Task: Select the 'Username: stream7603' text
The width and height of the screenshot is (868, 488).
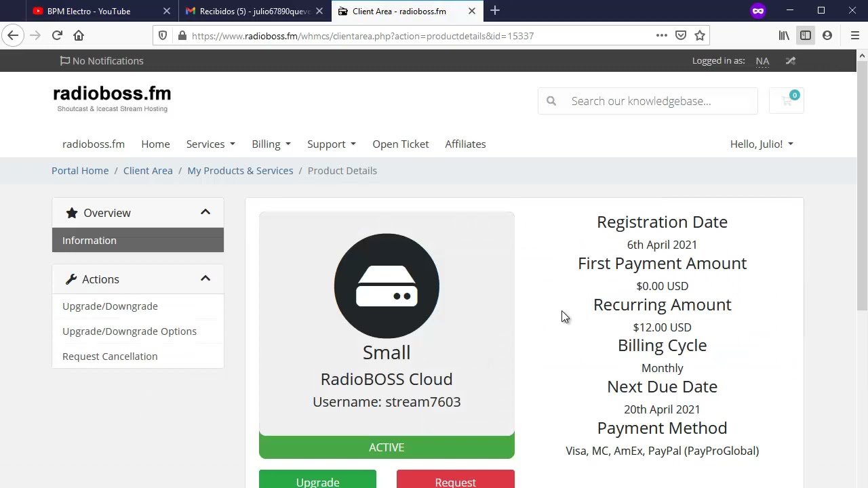Action: click(387, 402)
